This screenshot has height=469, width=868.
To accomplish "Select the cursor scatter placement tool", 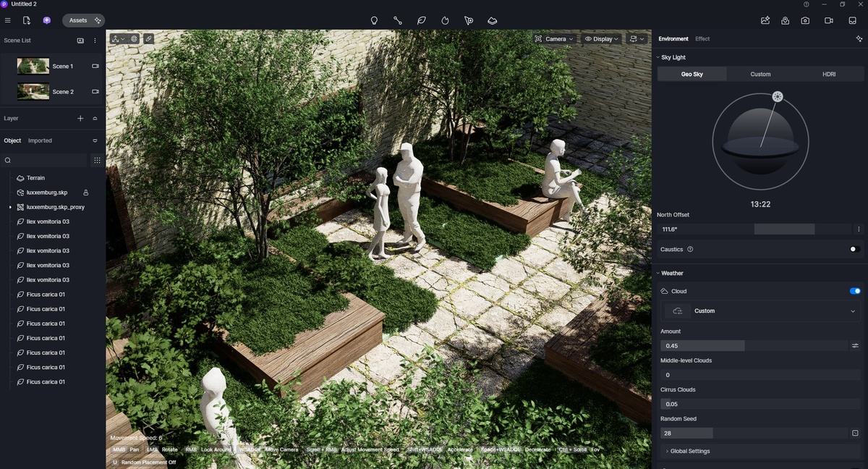I will click(x=469, y=20).
